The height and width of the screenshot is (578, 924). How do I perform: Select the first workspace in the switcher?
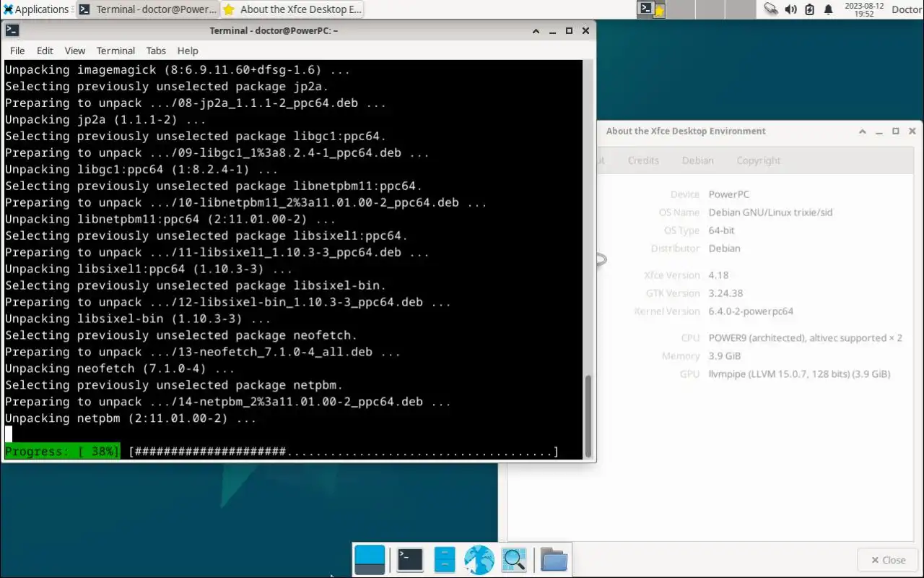[652, 9]
